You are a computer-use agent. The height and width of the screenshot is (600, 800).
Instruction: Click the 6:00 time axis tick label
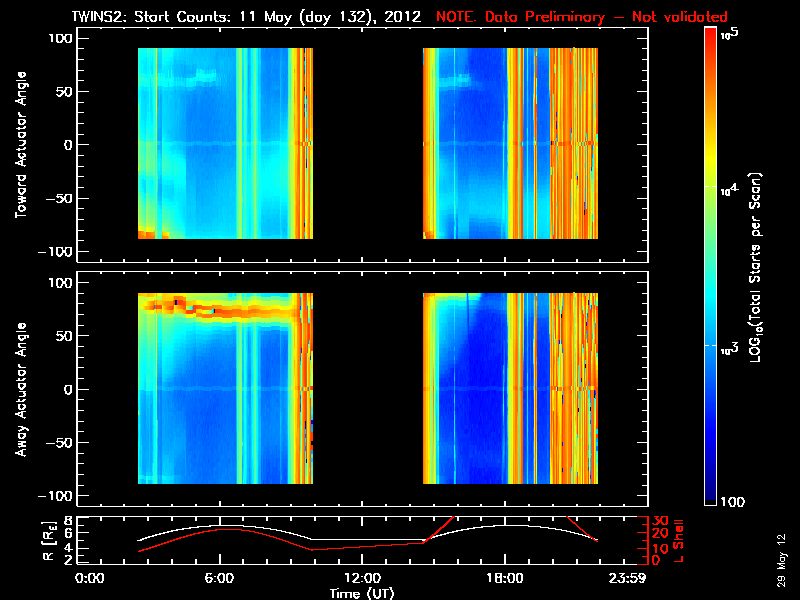[x=219, y=578]
